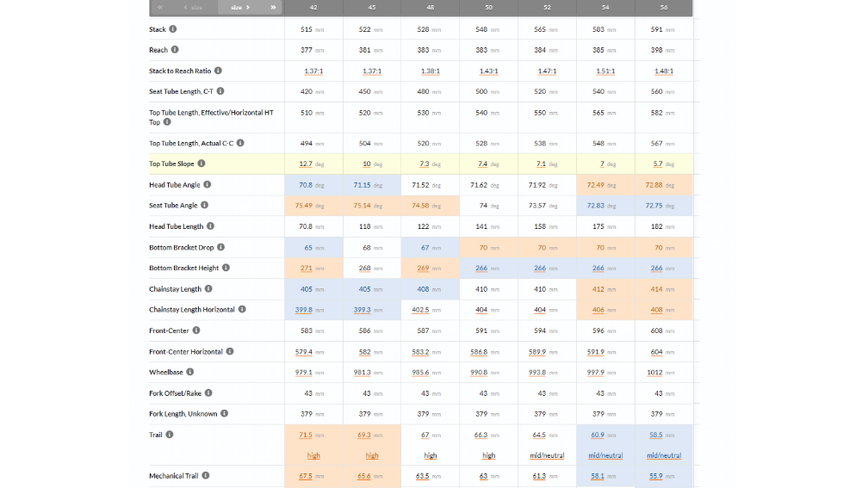Click the 269 mm bottom bracket height
Screen dimensions: 868x488
point(423,268)
